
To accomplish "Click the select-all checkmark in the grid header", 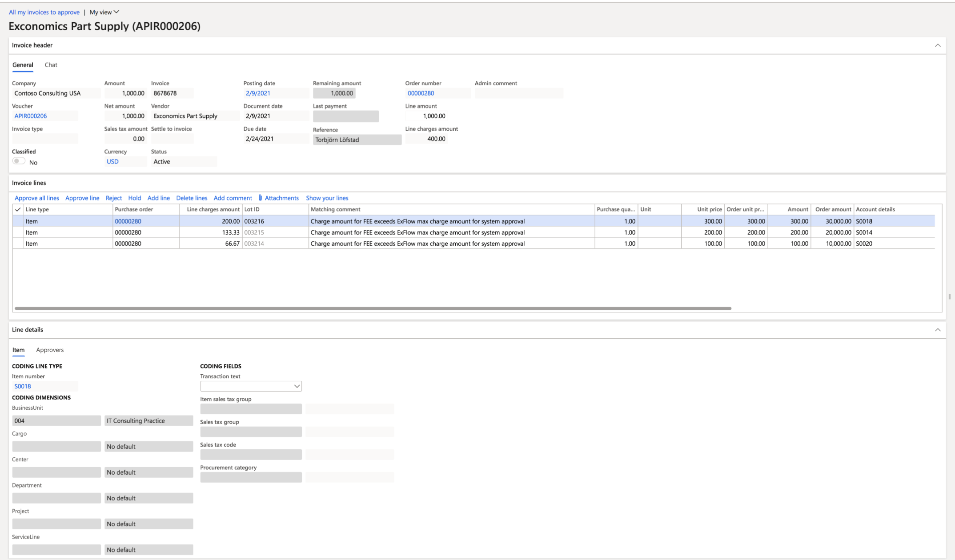I will [18, 209].
